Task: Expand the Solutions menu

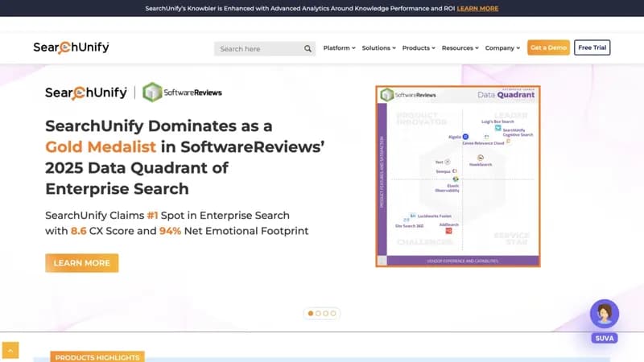Action: tap(378, 48)
